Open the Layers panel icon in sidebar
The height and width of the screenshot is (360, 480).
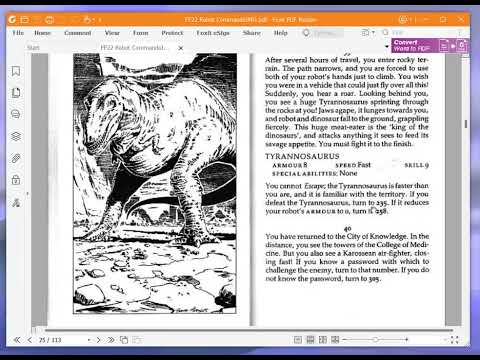pos(16,136)
